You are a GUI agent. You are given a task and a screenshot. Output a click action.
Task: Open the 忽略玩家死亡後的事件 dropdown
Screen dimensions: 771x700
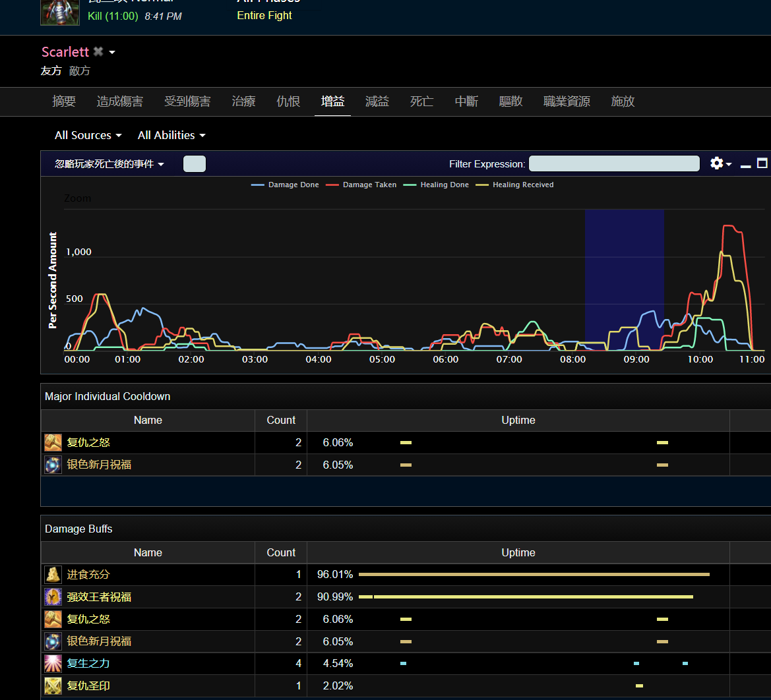point(109,163)
